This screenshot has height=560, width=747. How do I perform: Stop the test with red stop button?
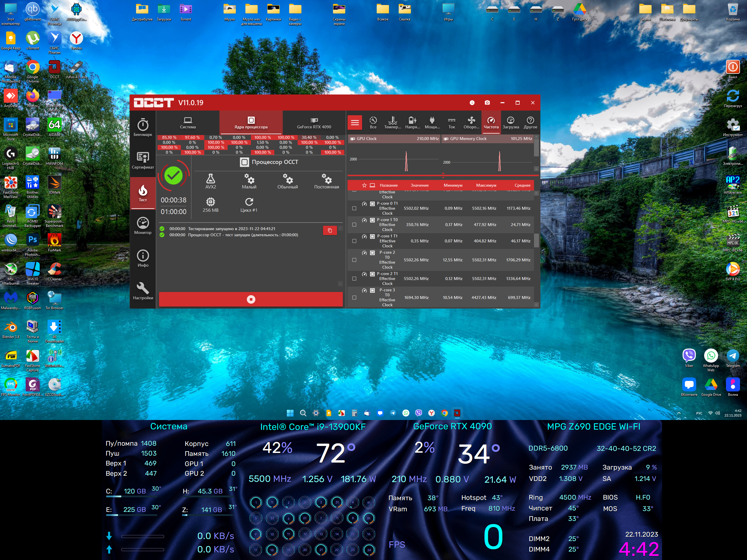pyautogui.click(x=251, y=299)
